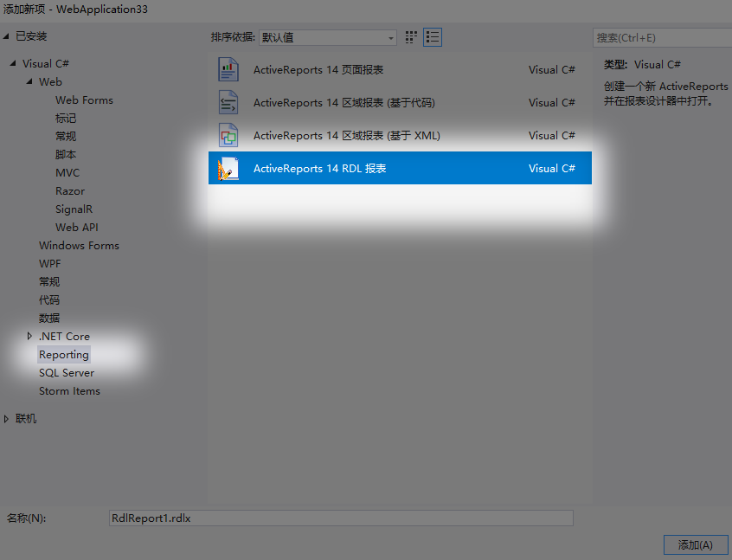Viewport: 732px width, 560px height.
Task: Select 代码 category
Action: click(x=49, y=300)
